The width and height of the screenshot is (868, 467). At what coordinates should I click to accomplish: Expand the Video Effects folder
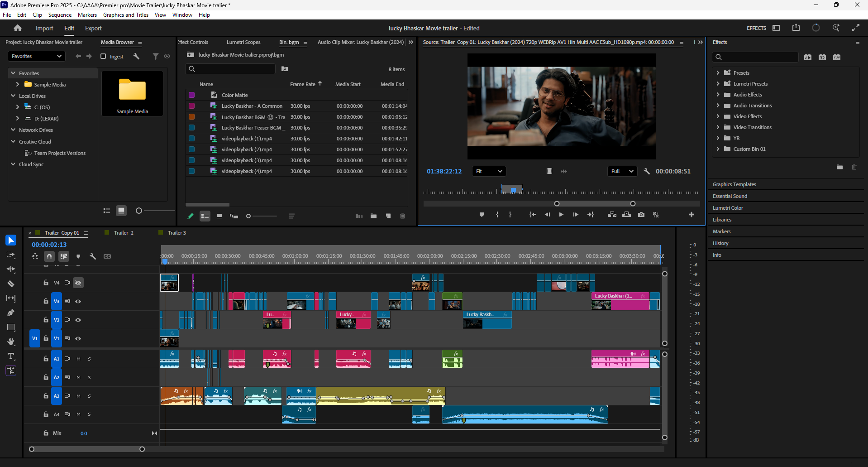(x=718, y=116)
